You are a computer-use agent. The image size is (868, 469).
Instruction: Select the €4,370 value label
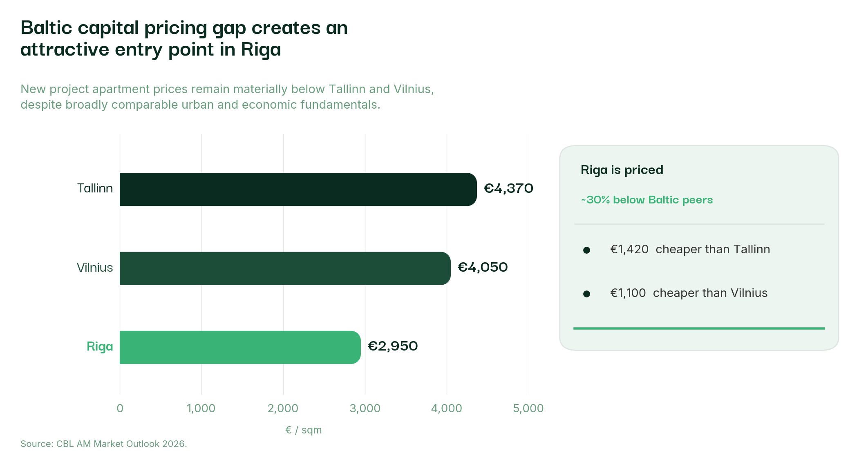pyautogui.click(x=508, y=188)
